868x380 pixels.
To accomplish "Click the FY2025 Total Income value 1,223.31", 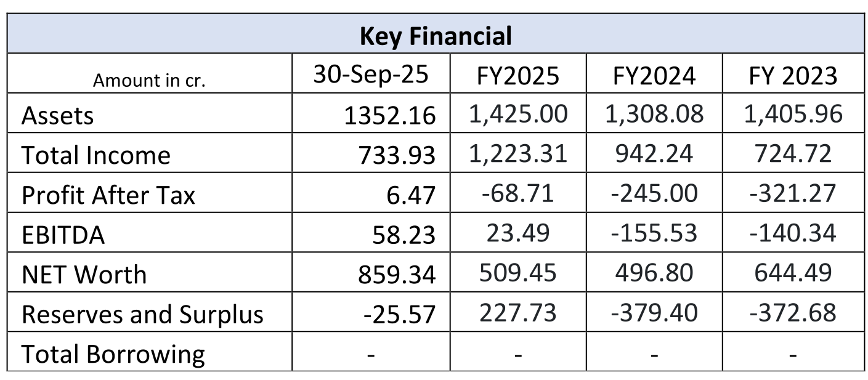I will pyautogui.click(x=518, y=153).
